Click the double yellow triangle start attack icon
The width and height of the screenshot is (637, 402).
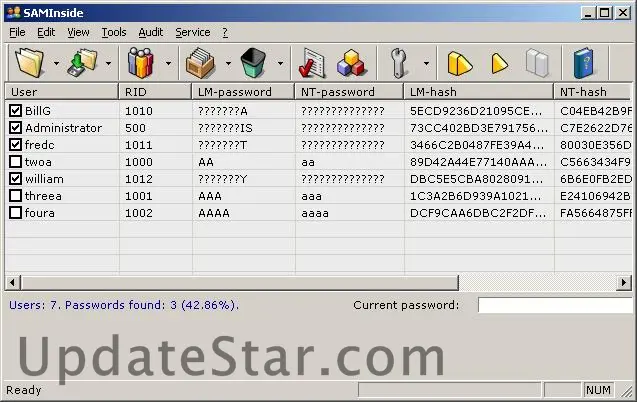point(459,64)
